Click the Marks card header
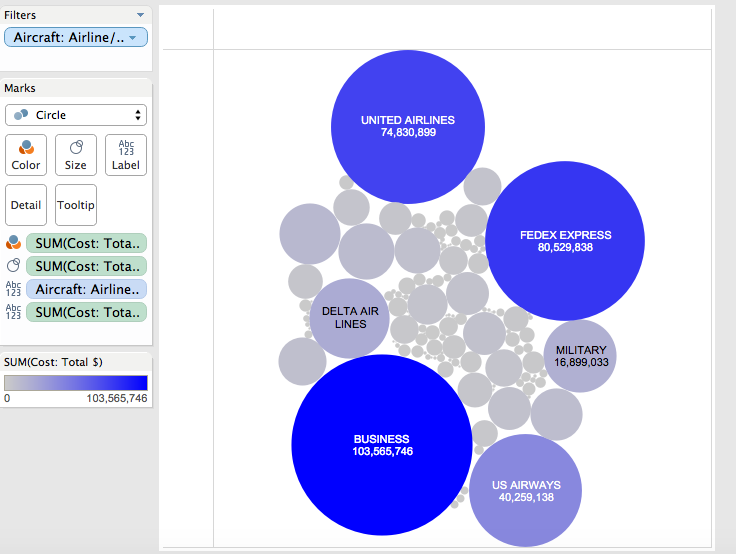736x554 pixels. 20,88
